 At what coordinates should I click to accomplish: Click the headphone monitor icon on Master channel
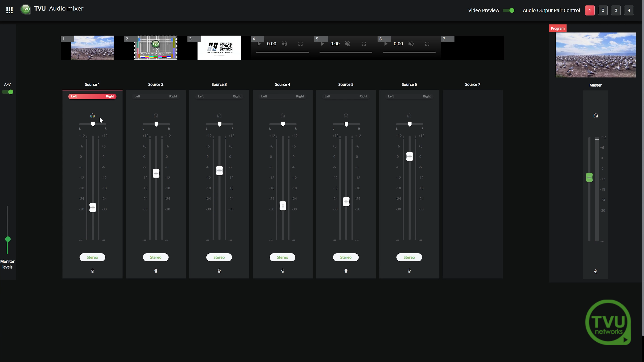(596, 115)
